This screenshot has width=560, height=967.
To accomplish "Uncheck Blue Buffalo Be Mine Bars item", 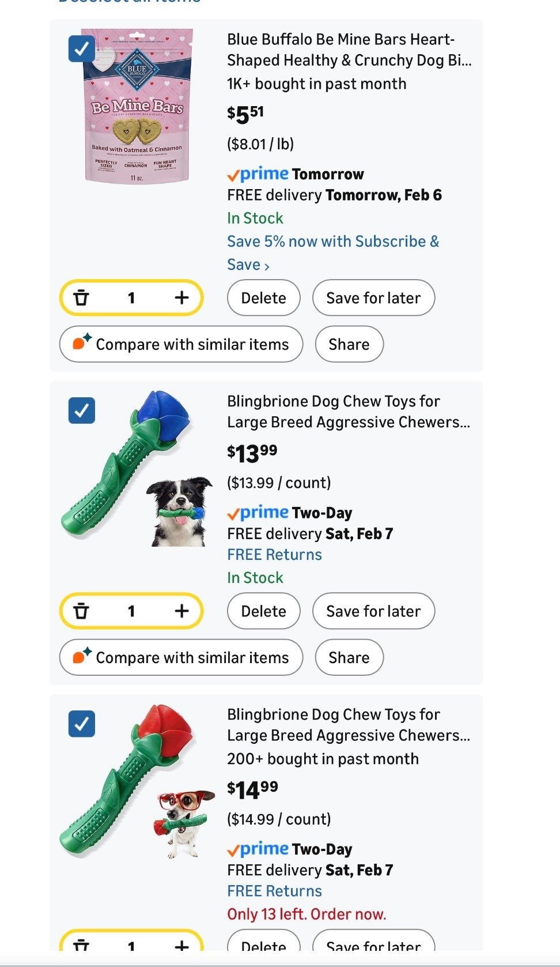I will 82,49.
